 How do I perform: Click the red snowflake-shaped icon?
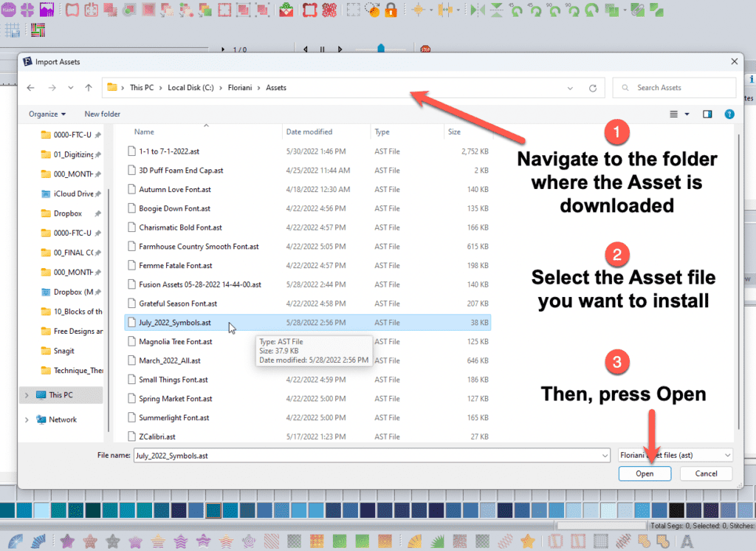coord(329,10)
